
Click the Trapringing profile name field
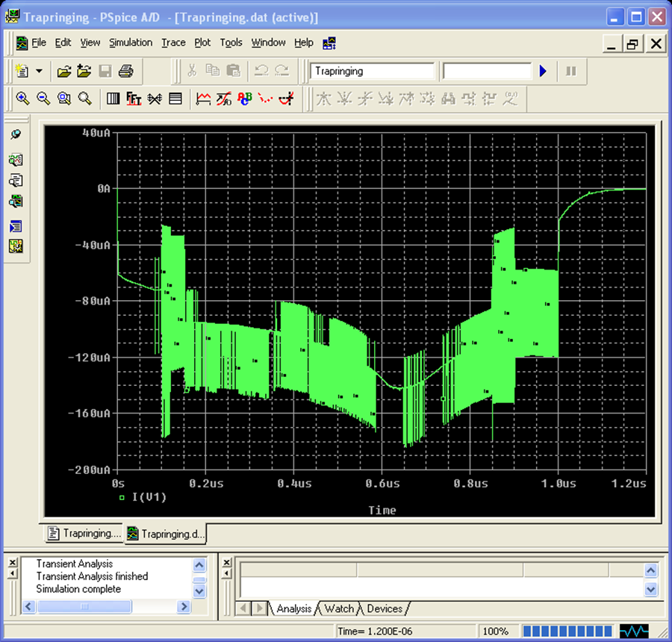(x=372, y=71)
